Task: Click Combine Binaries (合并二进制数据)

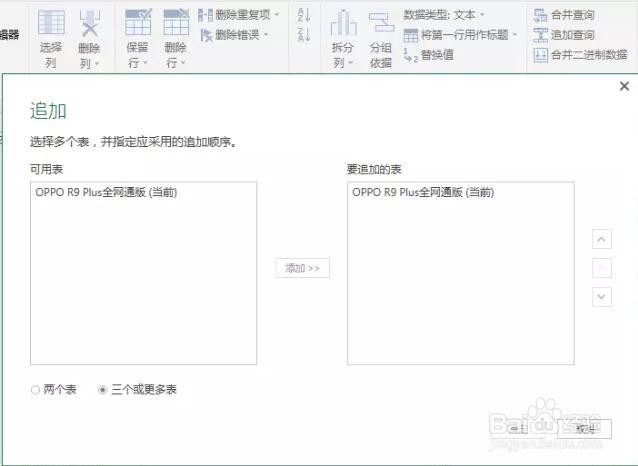Action: point(580,55)
